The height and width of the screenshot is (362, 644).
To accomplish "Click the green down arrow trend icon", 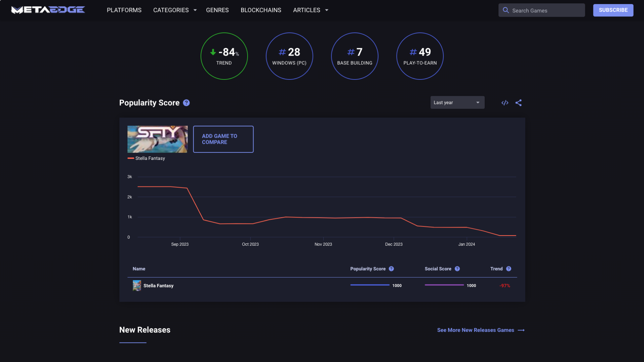I will click(213, 52).
